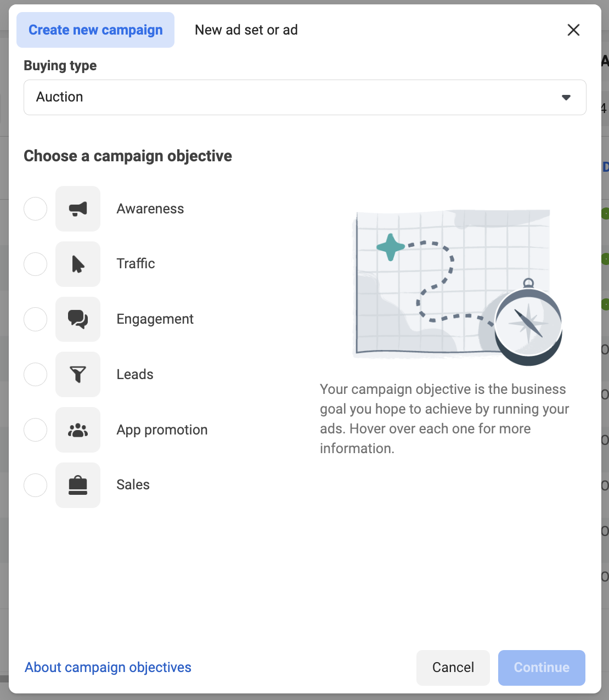This screenshot has height=700, width=609.
Task: Click the Traffic cursor arrow icon
Action: [78, 264]
